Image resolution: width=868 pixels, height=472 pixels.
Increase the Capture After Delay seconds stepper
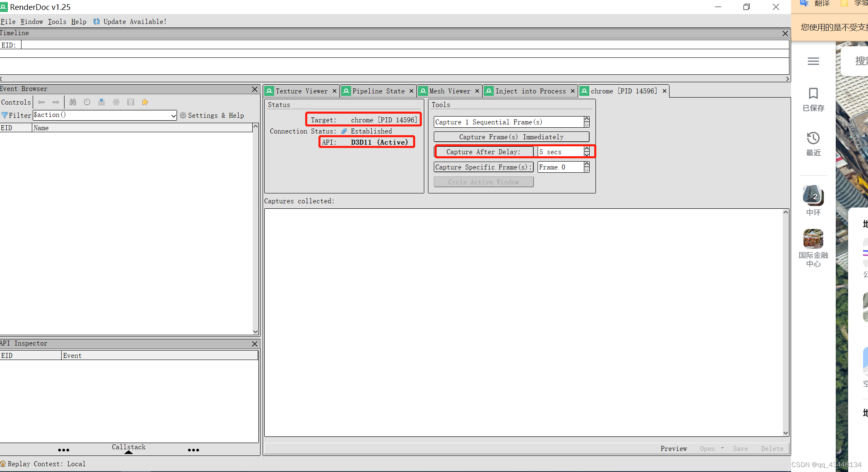587,149
